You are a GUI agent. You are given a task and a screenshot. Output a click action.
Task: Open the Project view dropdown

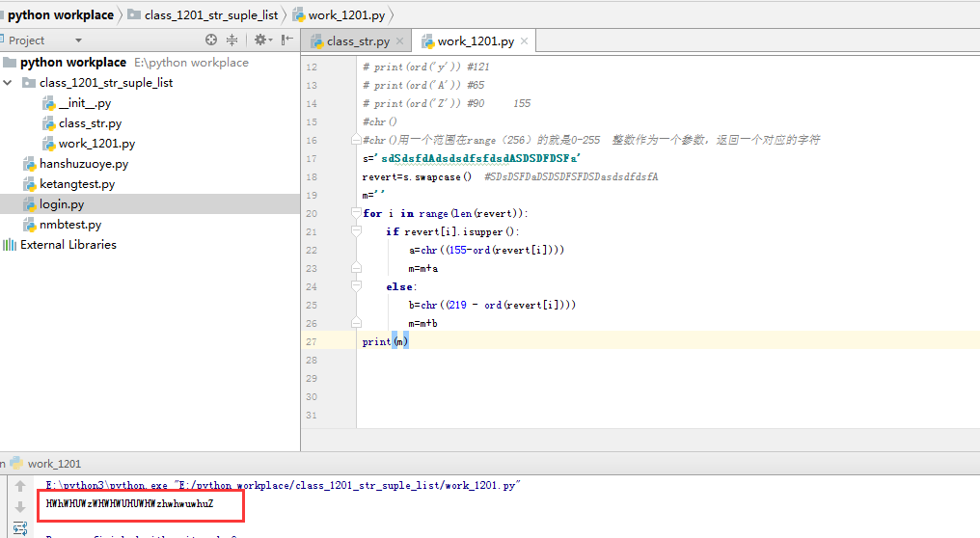pyautogui.click(x=78, y=40)
